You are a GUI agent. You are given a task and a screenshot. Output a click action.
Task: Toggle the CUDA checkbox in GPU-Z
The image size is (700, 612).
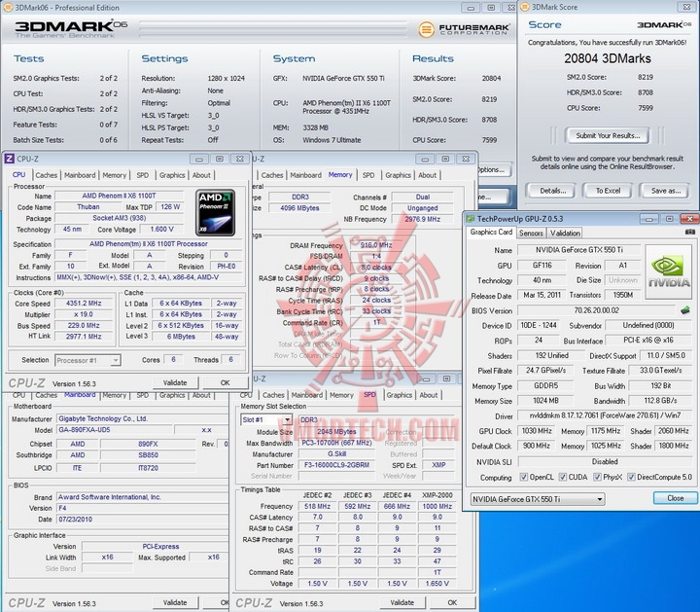[563, 477]
